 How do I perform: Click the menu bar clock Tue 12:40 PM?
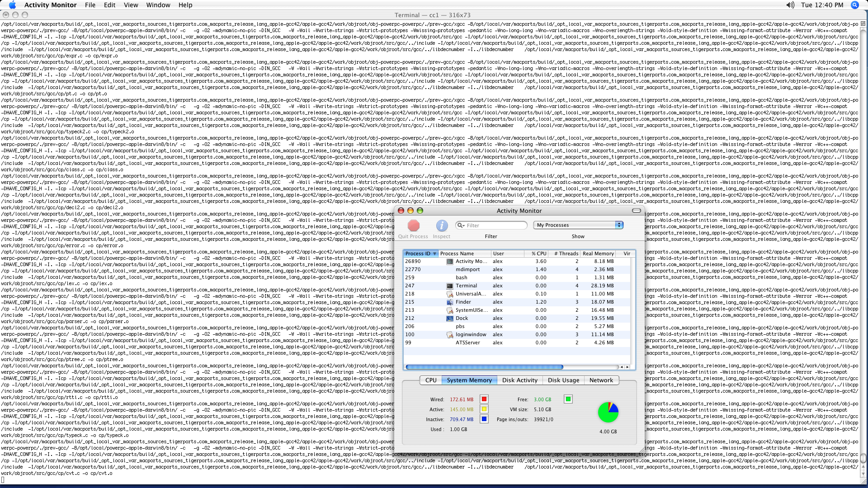tap(822, 5)
